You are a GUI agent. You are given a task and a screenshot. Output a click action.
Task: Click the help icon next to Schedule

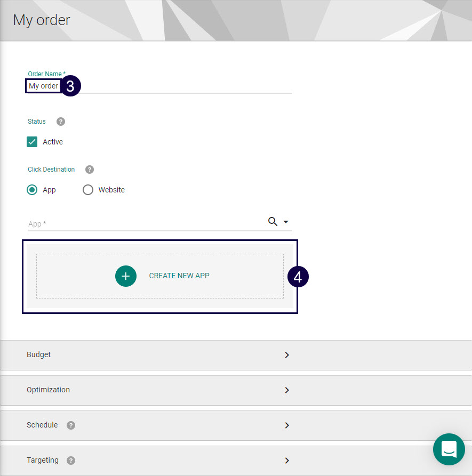click(71, 425)
